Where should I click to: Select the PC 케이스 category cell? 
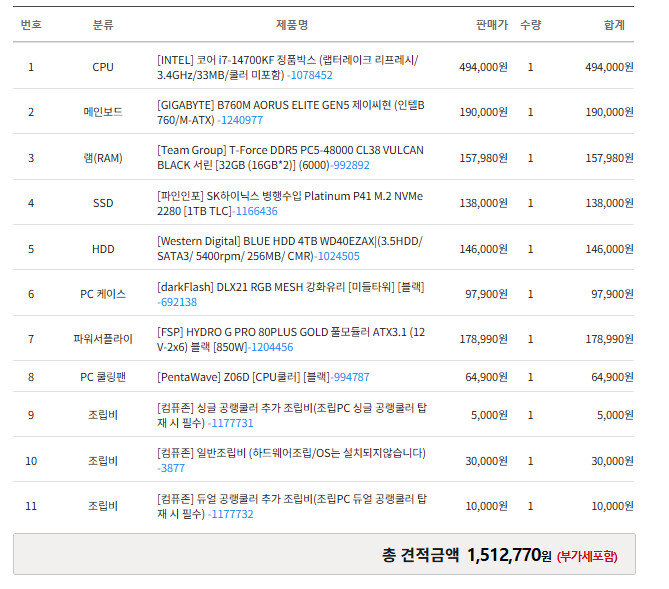[x=103, y=294]
